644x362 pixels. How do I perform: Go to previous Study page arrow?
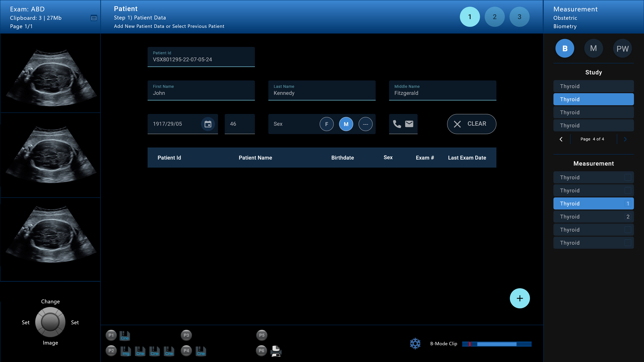click(561, 139)
